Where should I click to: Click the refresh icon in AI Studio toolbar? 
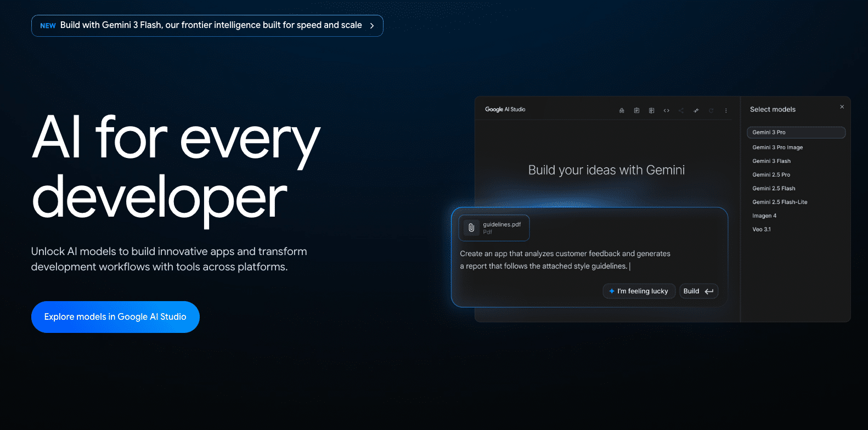coord(711,110)
